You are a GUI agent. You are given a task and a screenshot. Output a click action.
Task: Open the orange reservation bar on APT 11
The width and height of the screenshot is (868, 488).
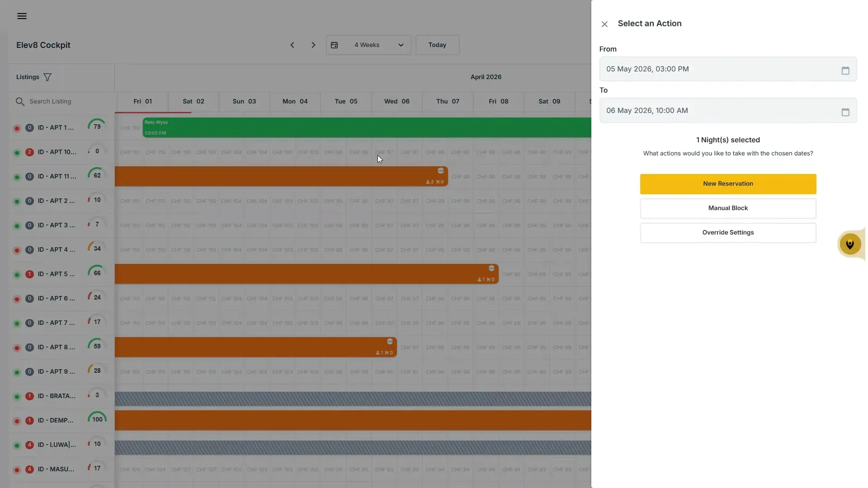[281, 177]
